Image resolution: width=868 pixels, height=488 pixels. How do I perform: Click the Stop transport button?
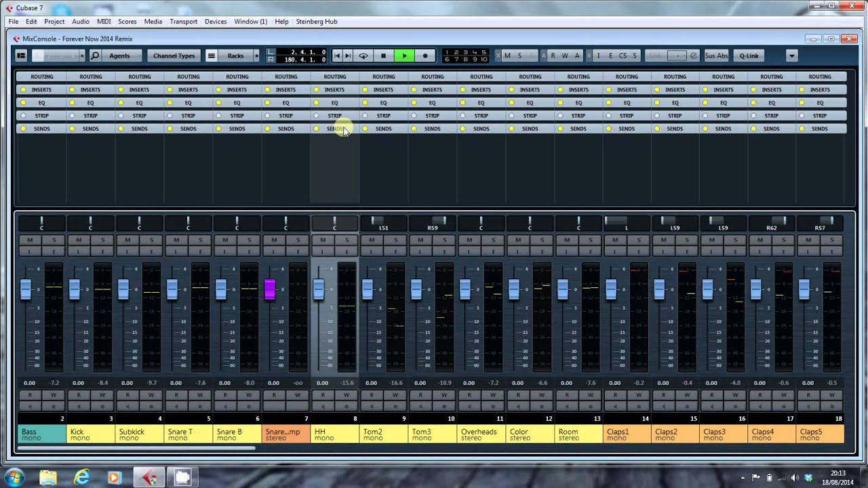pyautogui.click(x=383, y=56)
